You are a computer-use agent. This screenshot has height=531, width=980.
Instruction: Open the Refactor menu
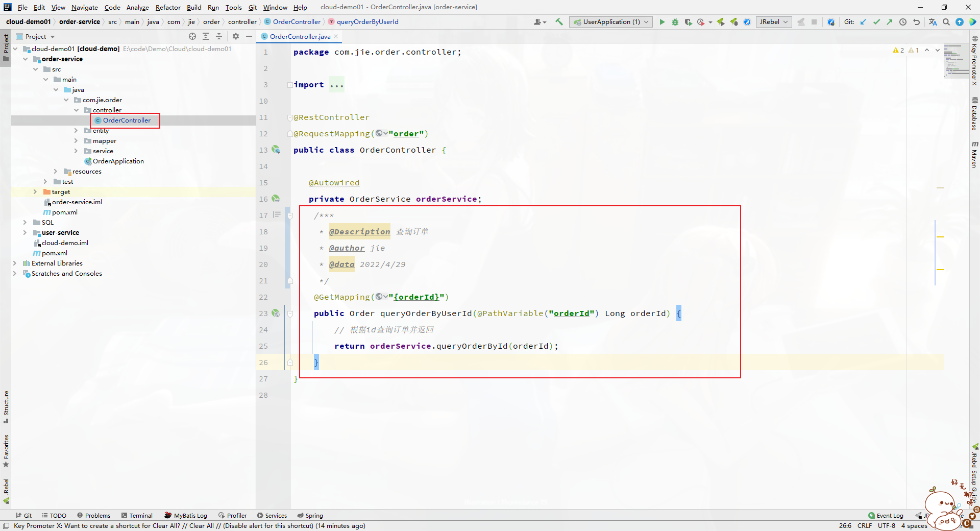click(168, 7)
